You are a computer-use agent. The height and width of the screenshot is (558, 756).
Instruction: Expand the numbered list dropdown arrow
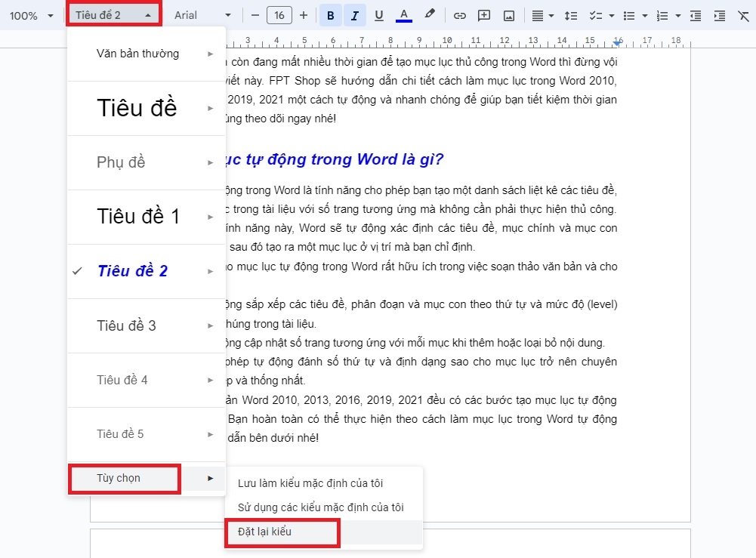point(678,16)
